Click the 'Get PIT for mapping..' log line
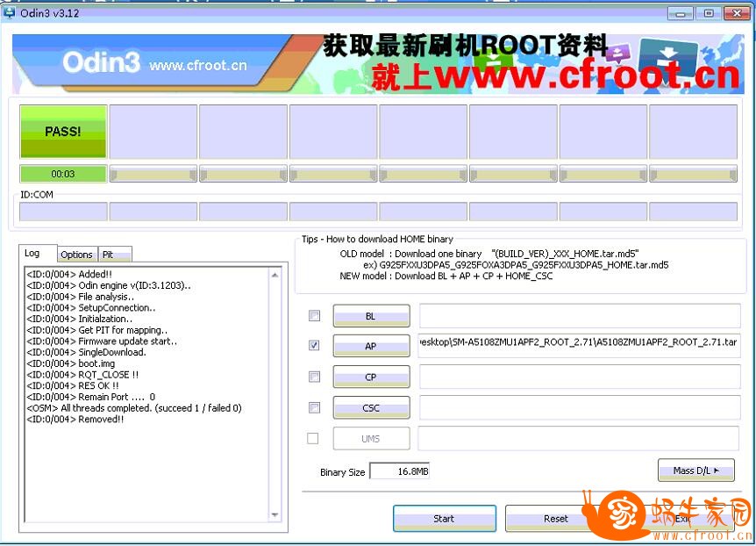Image resolution: width=756 pixels, height=546 pixels. click(x=96, y=330)
